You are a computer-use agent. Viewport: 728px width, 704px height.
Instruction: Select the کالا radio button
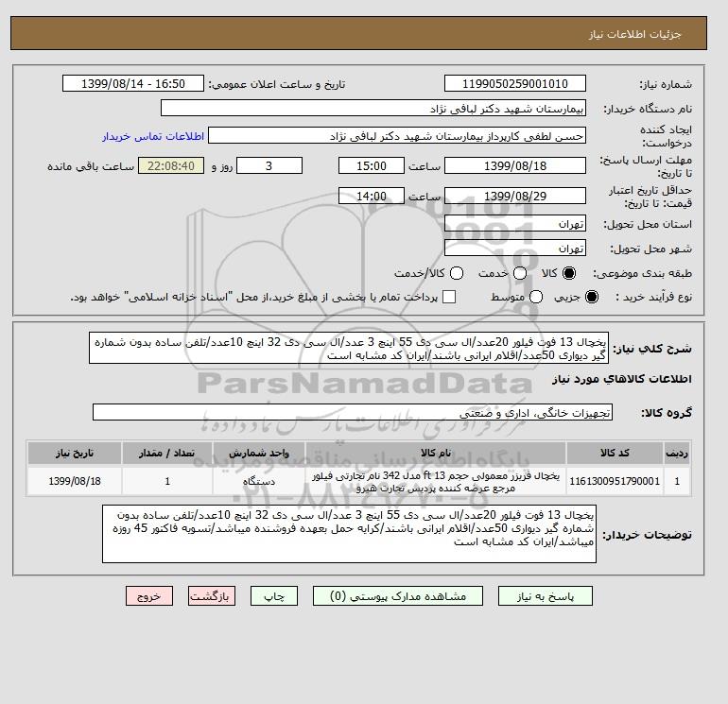[569, 273]
